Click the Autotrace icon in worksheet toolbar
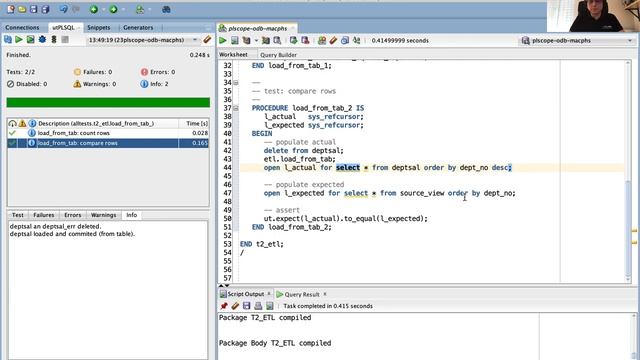This screenshot has width=640, height=360. pos(266,40)
